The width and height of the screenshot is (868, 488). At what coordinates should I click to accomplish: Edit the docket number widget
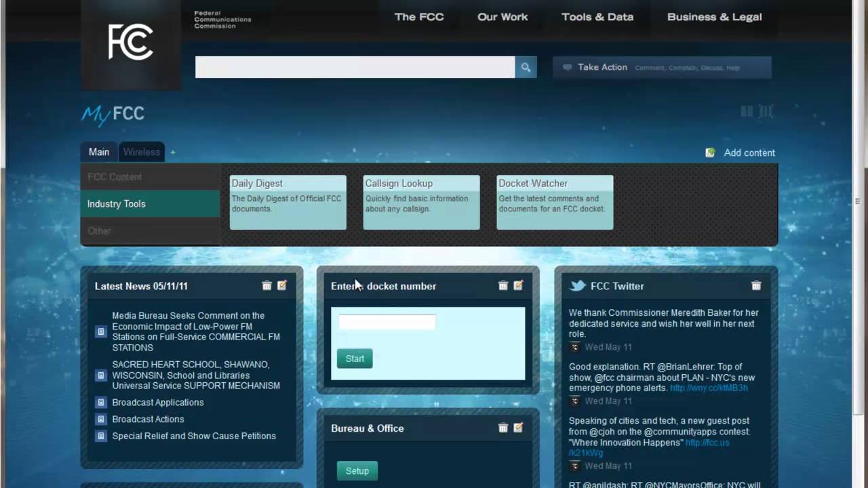pyautogui.click(x=518, y=285)
